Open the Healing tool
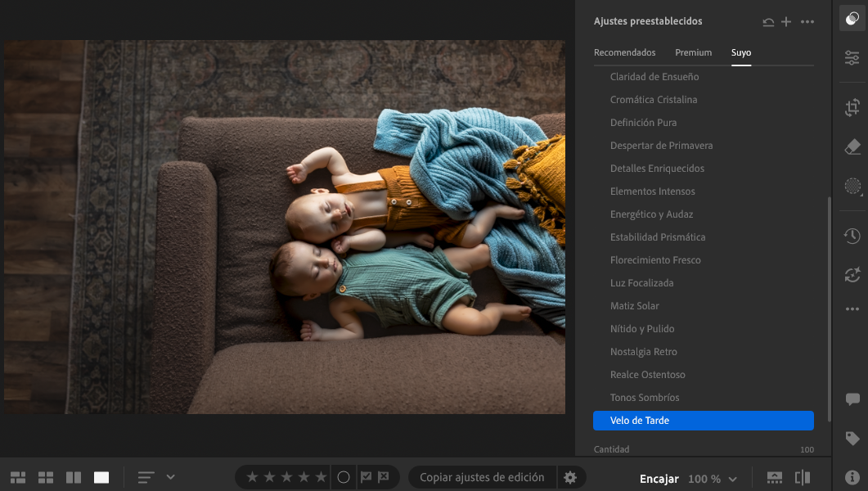This screenshot has height=491, width=868. tap(851, 146)
